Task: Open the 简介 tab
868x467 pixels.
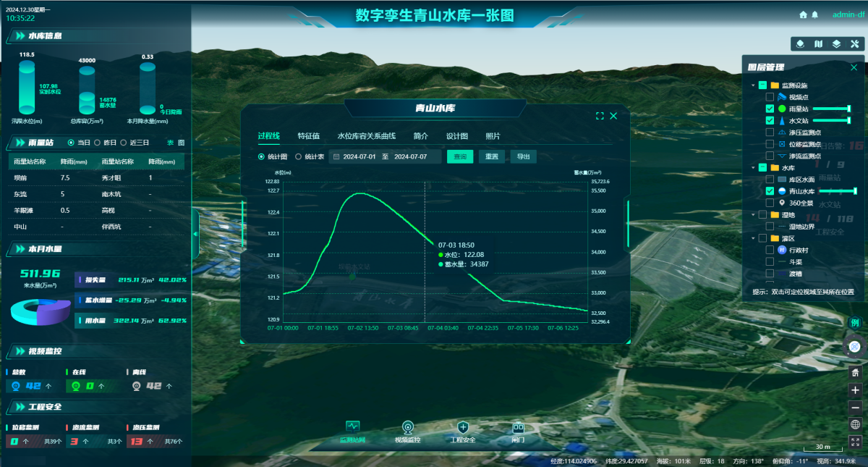Action: coord(420,136)
